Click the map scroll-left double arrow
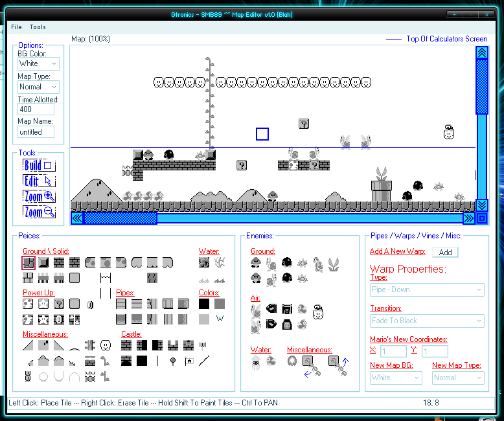 [77, 218]
